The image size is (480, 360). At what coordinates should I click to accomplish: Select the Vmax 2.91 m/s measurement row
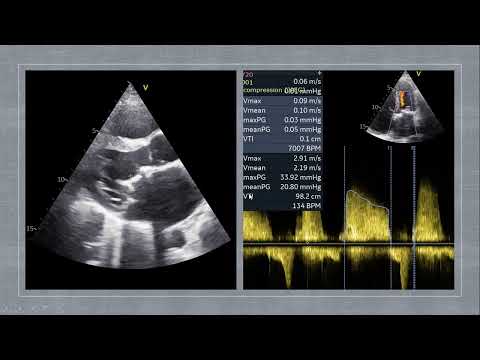click(282, 158)
